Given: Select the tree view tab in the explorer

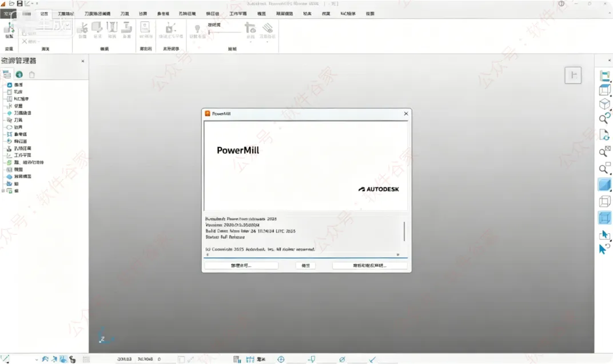Looking at the screenshot, I should (x=7, y=74).
